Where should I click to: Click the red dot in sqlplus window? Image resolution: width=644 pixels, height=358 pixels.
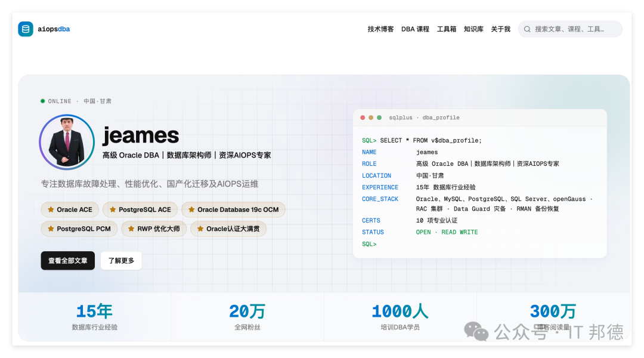[x=363, y=118]
